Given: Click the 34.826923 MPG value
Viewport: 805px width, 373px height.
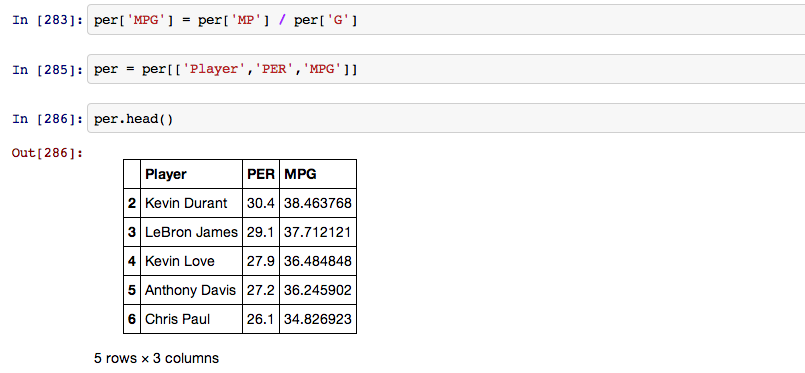Looking at the screenshot, I should [x=318, y=319].
